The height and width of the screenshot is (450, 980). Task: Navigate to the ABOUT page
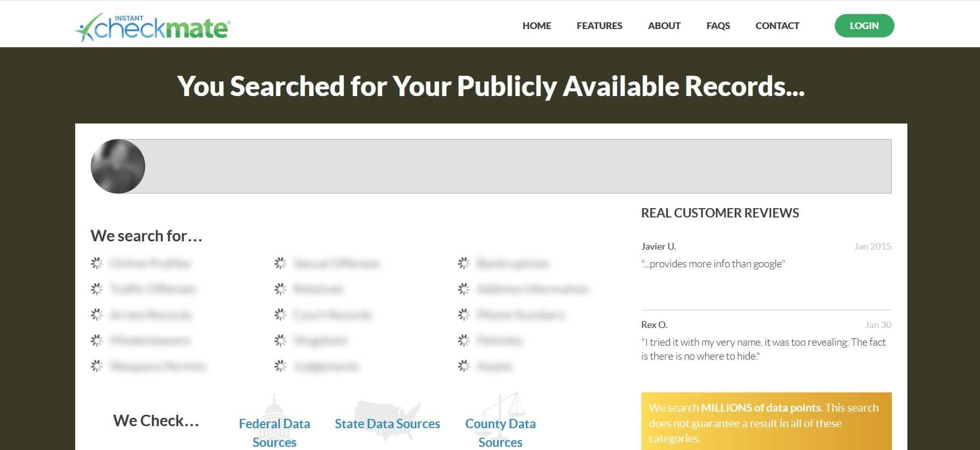[x=664, y=26]
